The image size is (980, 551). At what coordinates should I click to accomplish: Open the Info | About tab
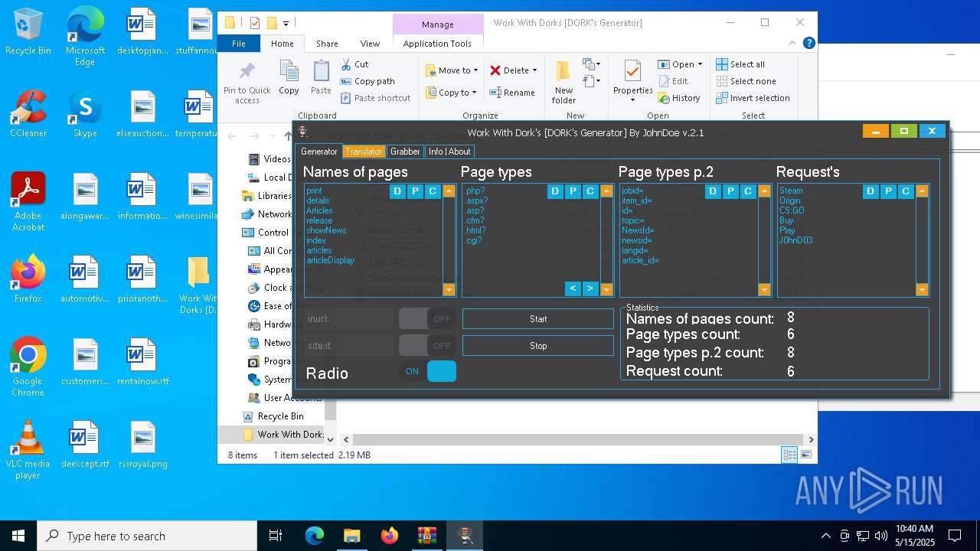[x=449, y=152]
